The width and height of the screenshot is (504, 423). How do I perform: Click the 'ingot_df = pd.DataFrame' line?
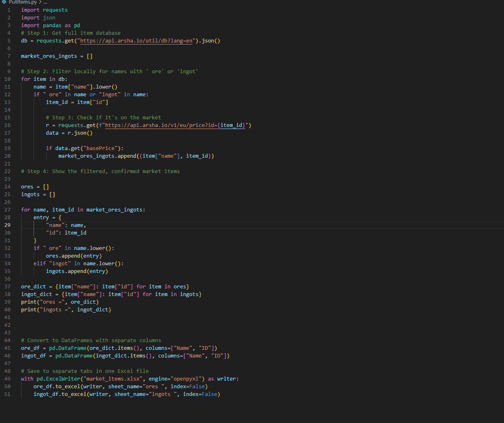coord(125,356)
